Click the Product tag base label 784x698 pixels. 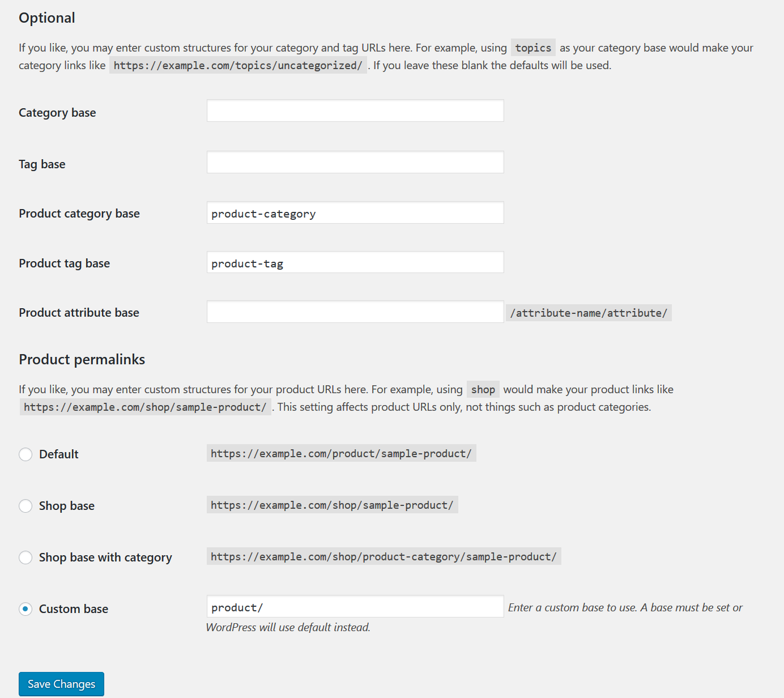64,263
